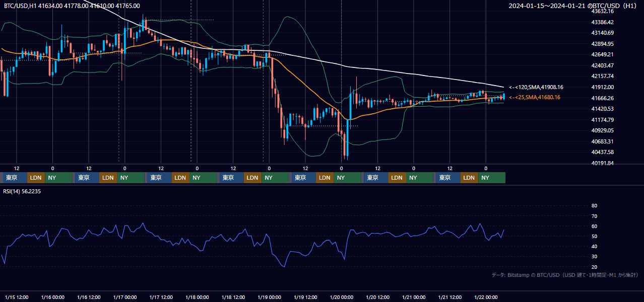The height and width of the screenshot is (302, 644).
Task: Click price axis label 40191.84
Action: click(x=602, y=163)
